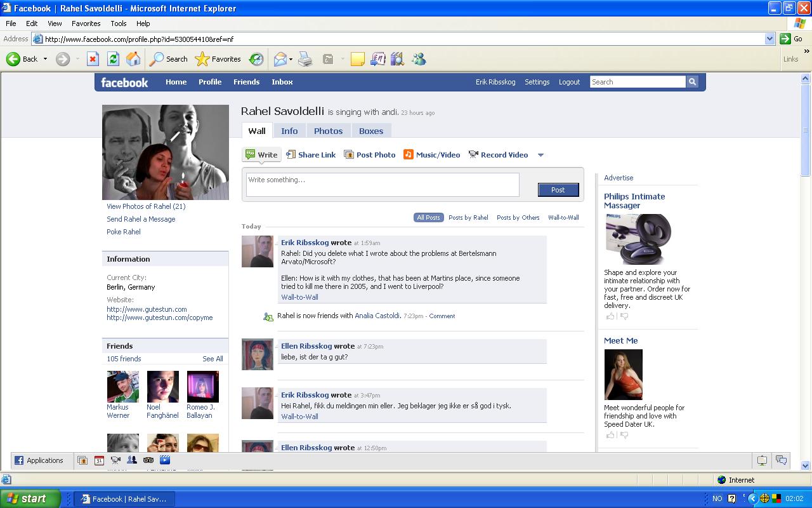Click the Go arrow next to address bar
The image size is (812, 508).
(785, 39)
